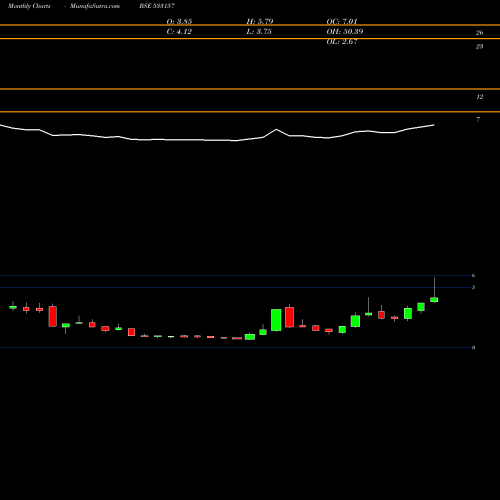Select the low value 'L: 3.75'
Viewport: 500px width, 500px height.
pos(259,32)
